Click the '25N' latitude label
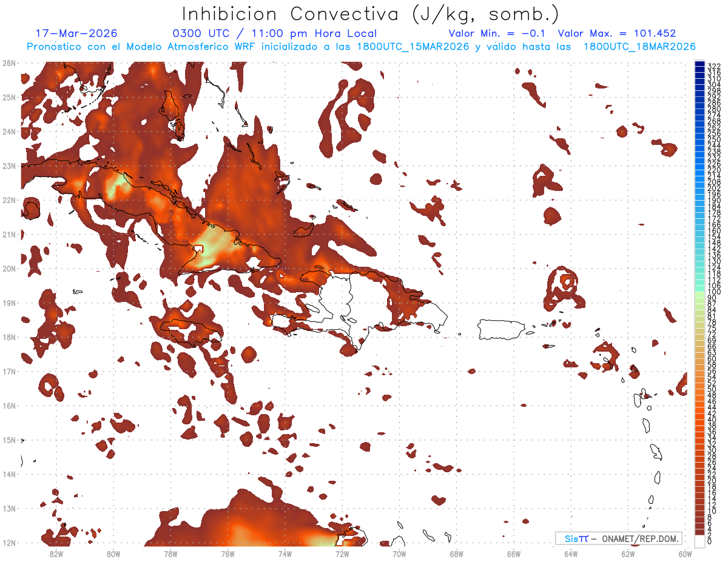 (x=8, y=97)
